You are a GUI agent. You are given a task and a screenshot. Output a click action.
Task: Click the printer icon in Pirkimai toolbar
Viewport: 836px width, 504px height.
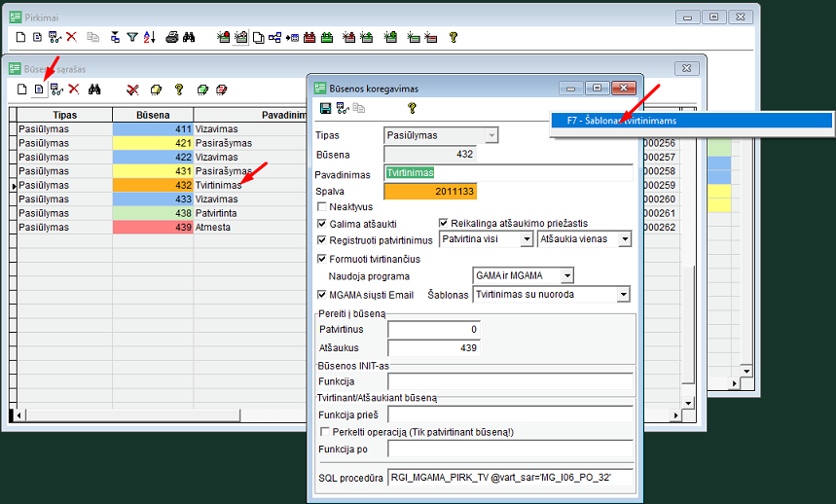[x=171, y=38]
